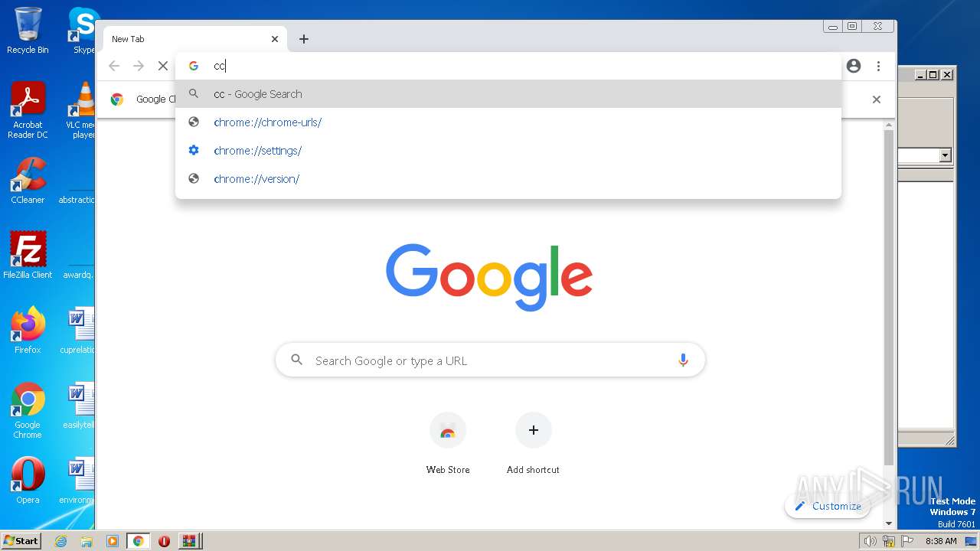Select the chrome://chrome-urls/ suggestion
The width and height of the screenshot is (980, 551).
click(508, 122)
